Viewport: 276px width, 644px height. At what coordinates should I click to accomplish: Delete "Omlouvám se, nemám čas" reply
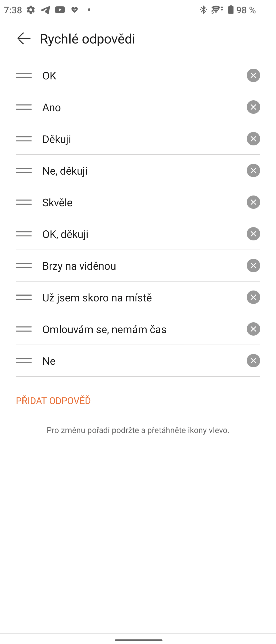(x=253, y=329)
